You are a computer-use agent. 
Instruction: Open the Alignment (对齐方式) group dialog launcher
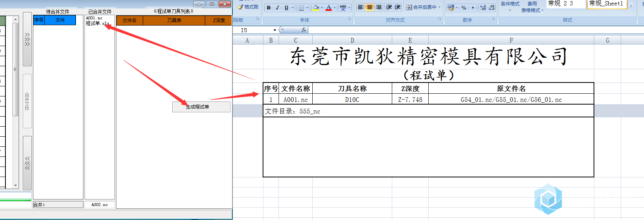440,19
